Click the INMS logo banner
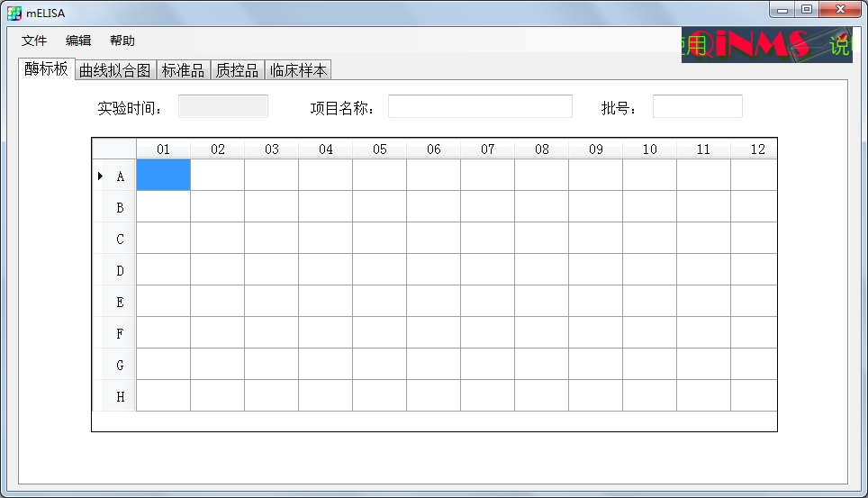The image size is (868, 498). [766, 44]
